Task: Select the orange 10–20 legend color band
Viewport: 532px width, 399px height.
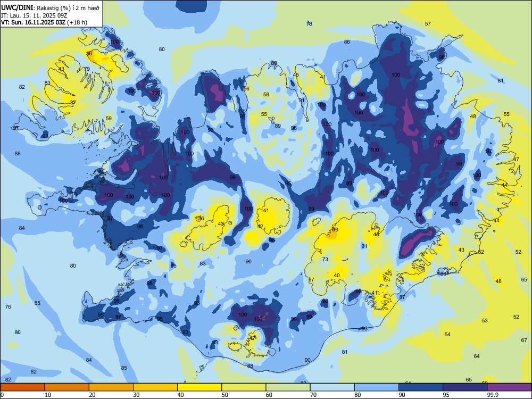Action: 67,387
